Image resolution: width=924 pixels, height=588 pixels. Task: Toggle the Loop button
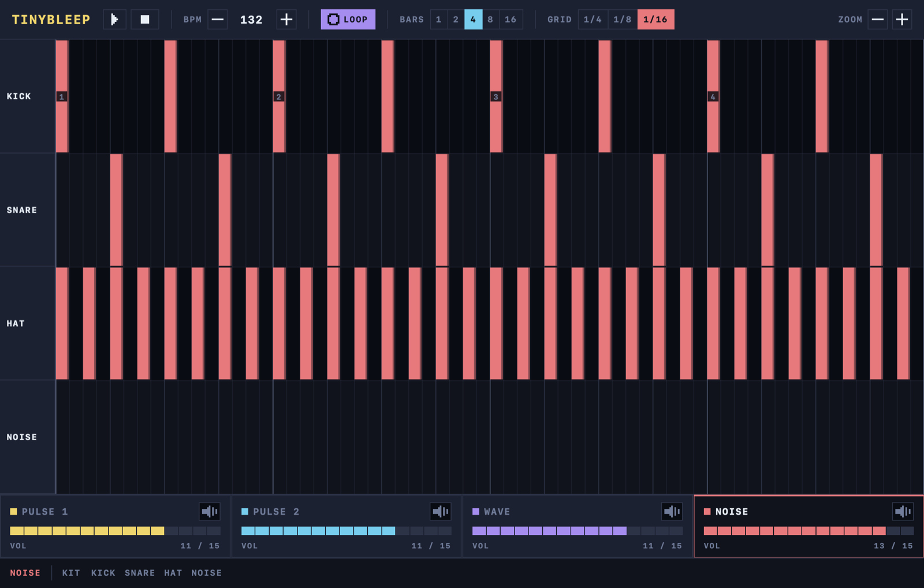(x=348, y=19)
